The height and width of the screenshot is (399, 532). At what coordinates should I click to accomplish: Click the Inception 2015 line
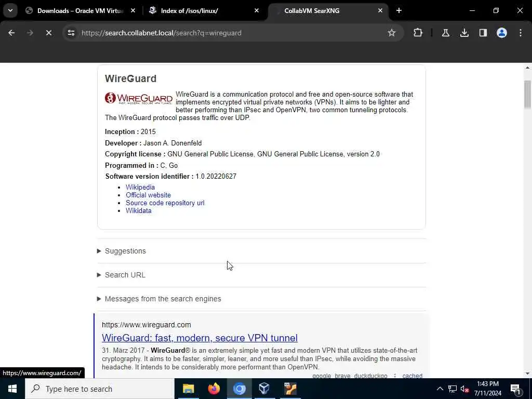click(130, 131)
